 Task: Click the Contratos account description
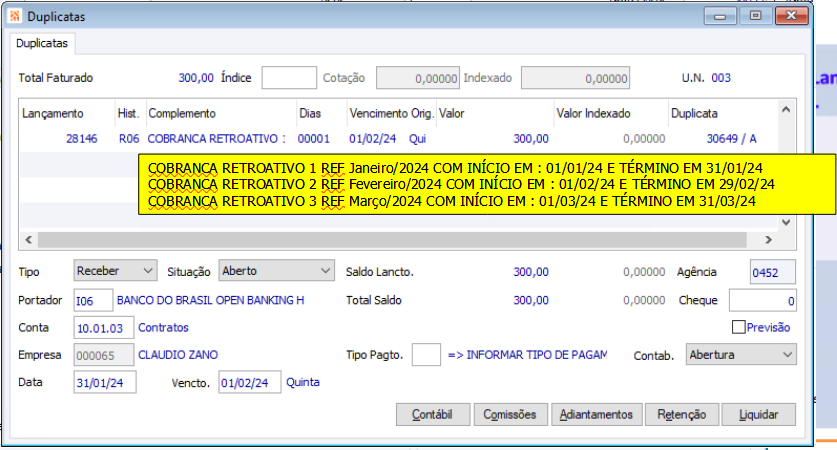click(x=163, y=328)
